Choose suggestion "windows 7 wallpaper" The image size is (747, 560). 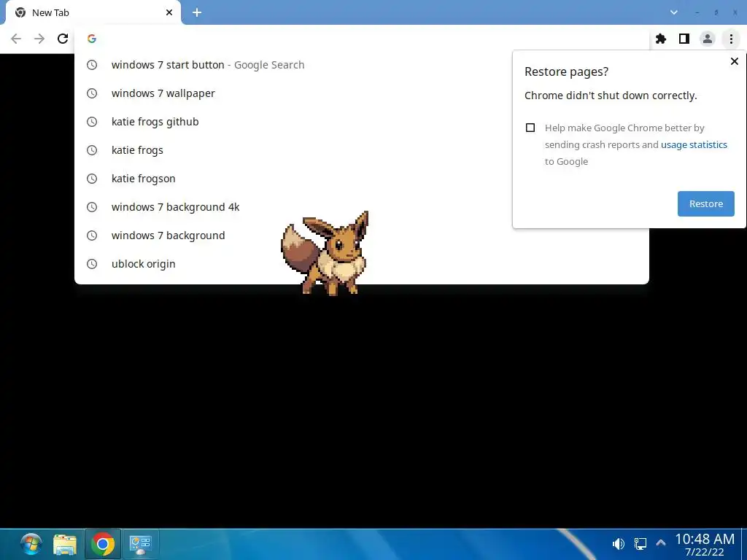click(x=362, y=93)
